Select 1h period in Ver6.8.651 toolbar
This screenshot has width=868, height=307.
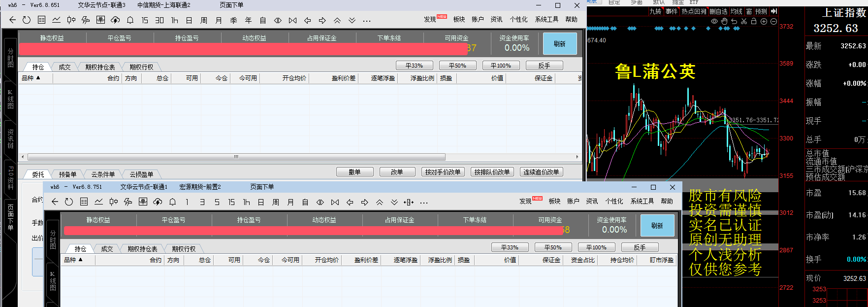click(x=174, y=20)
